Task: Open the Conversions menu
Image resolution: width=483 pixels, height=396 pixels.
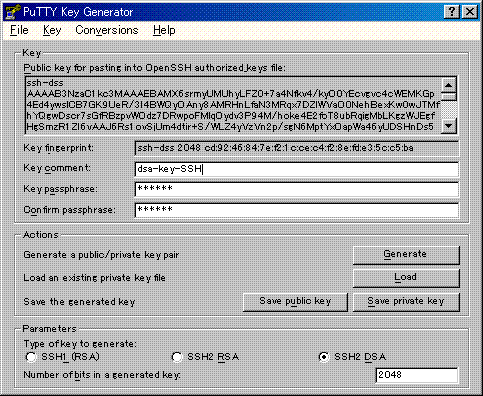Action: [x=107, y=30]
